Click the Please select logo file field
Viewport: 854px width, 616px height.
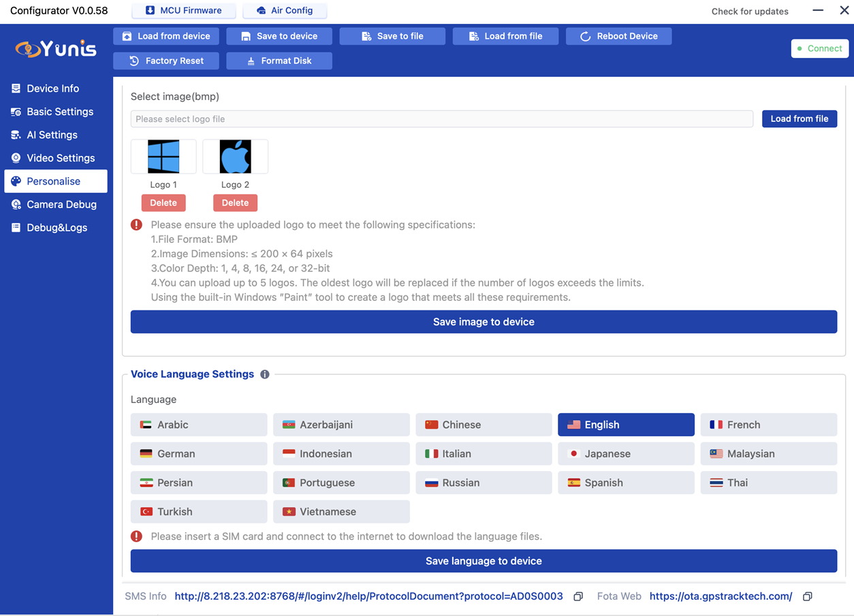click(x=441, y=119)
